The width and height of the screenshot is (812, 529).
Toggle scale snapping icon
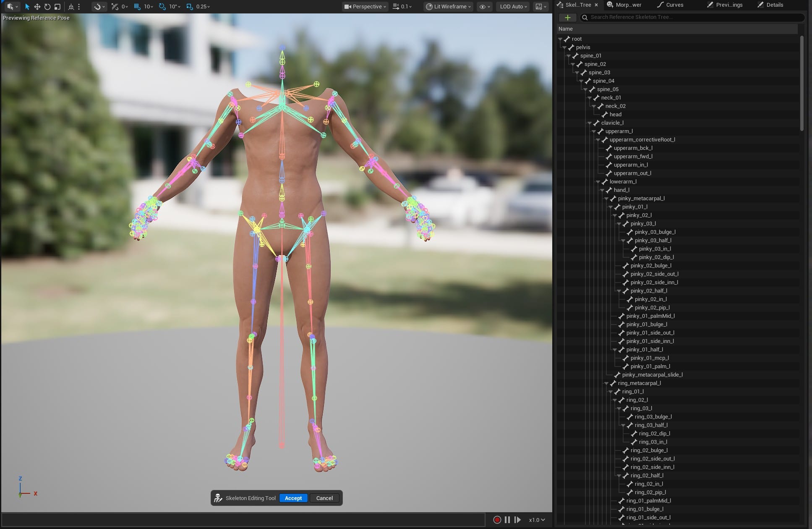[190, 7]
